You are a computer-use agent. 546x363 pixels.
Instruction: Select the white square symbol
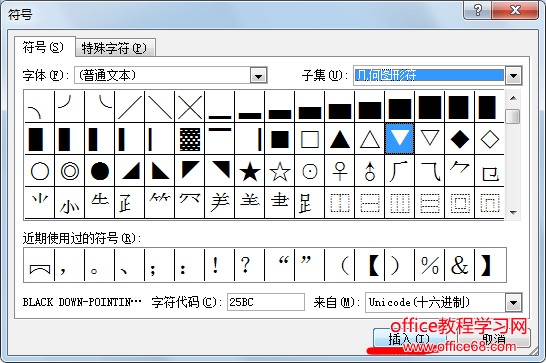point(310,139)
